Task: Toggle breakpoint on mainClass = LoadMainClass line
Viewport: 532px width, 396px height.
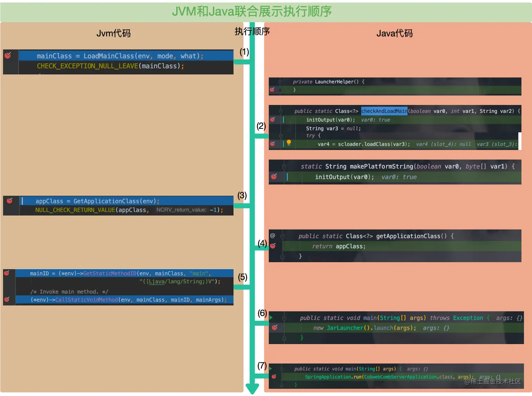Action: pos(8,55)
